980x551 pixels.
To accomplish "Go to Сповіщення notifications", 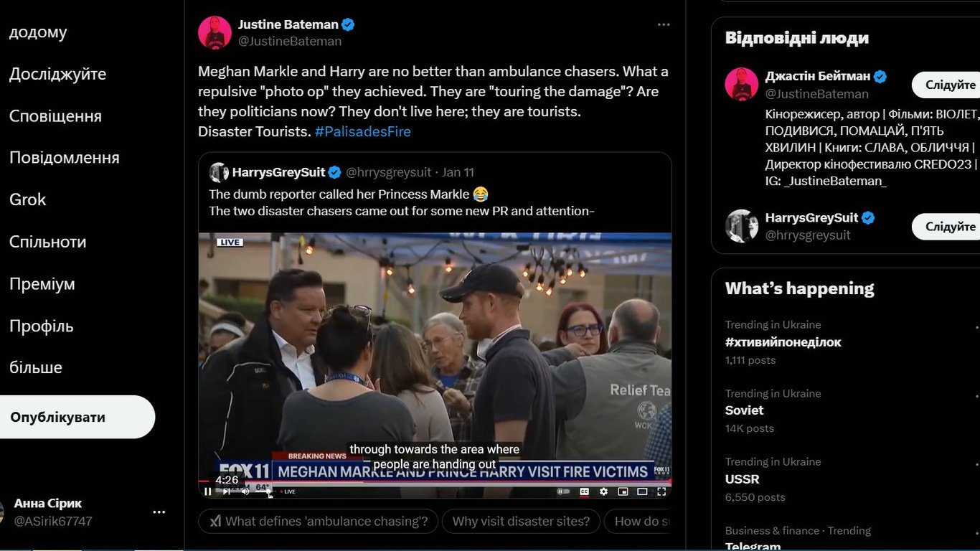I will (x=55, y=116).
